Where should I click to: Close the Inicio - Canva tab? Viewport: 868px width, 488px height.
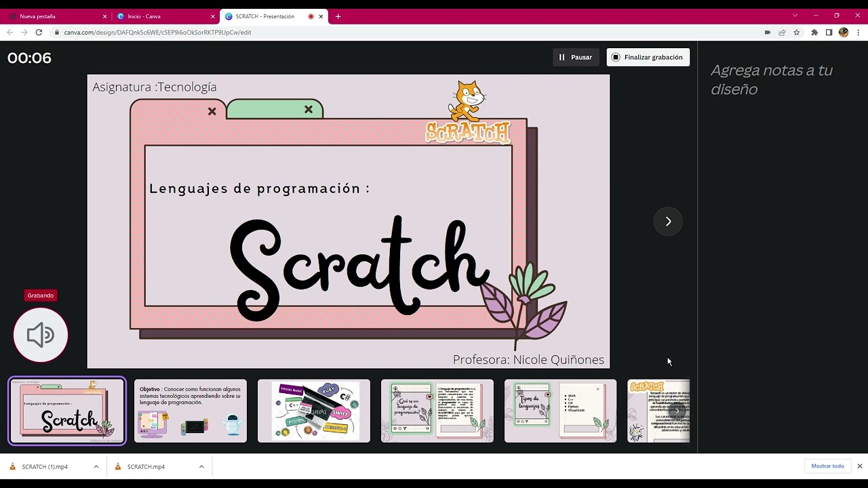point(212,16)
